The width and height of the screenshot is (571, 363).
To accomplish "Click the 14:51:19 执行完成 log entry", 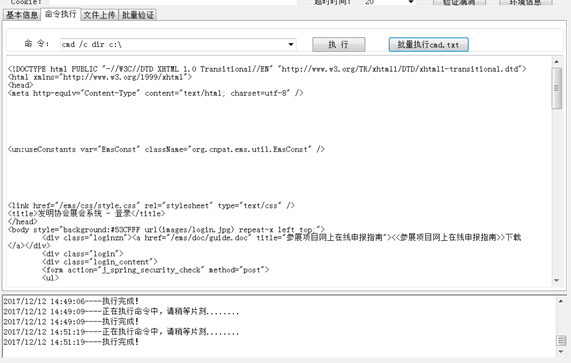I will point(71,342).
